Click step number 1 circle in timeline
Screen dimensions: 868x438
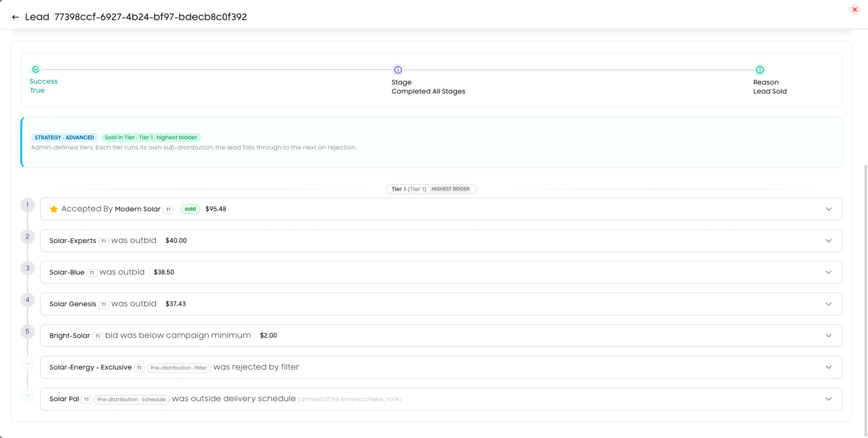[x=27, y=205]
